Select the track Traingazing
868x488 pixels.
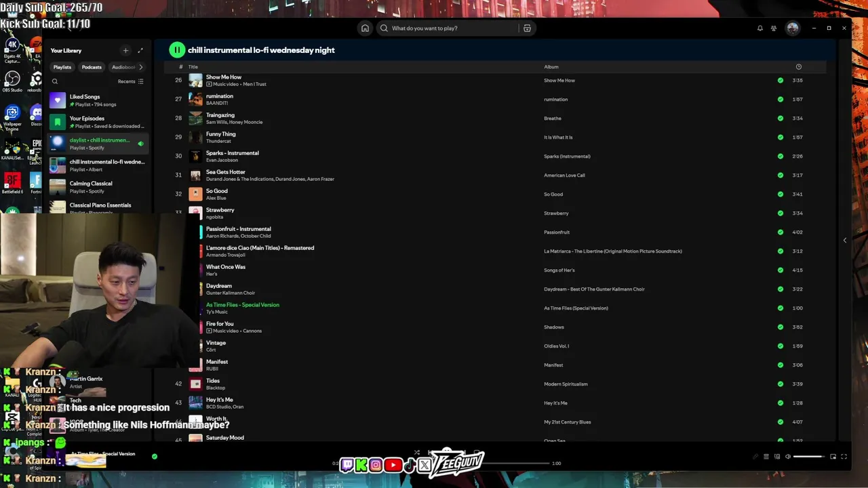(220, 115)
